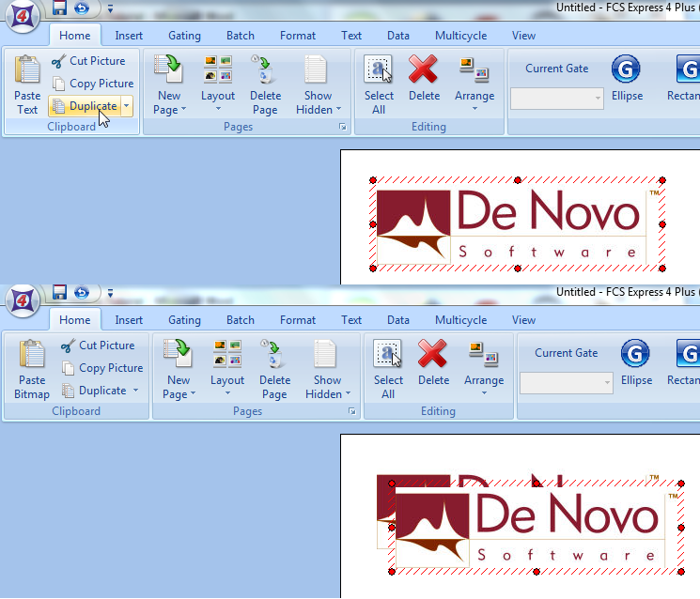The image size is (700, 599).
Task: Select Ellipse gate tool in upper ribbon
Action: click(x=627, y=78)
